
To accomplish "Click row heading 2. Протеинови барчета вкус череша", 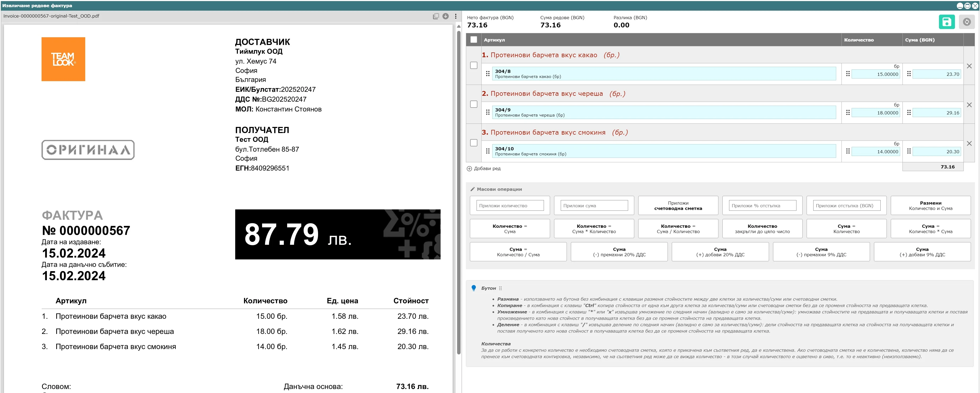I will pos(553,94).
